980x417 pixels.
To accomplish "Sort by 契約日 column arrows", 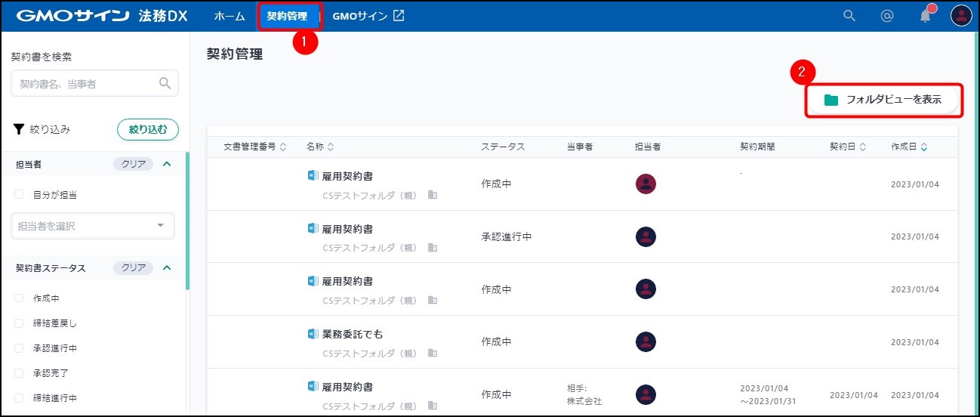I will pyautogui.click(x=862, y=147).
